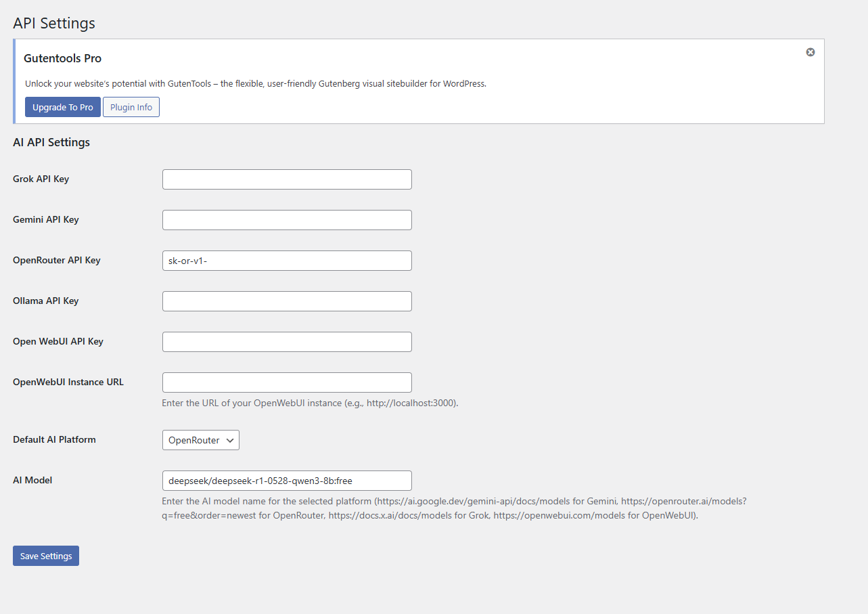
Task: Click the Gemini API Key label
Action: [x=45, y=219]
